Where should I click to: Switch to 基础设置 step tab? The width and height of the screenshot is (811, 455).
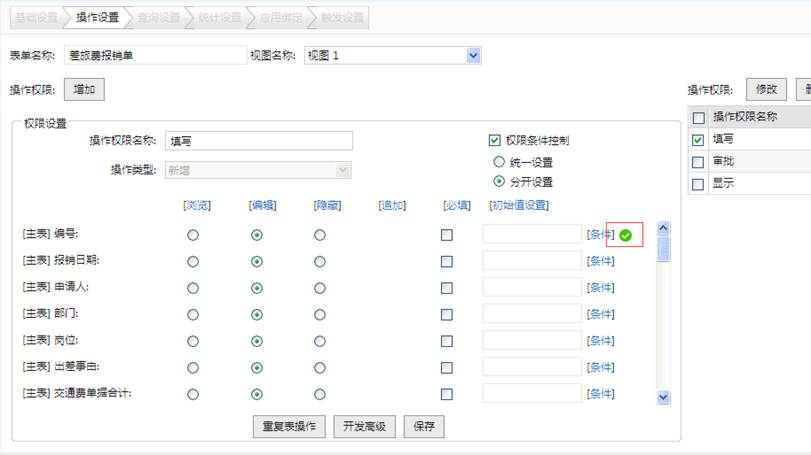tap(35, 17)
